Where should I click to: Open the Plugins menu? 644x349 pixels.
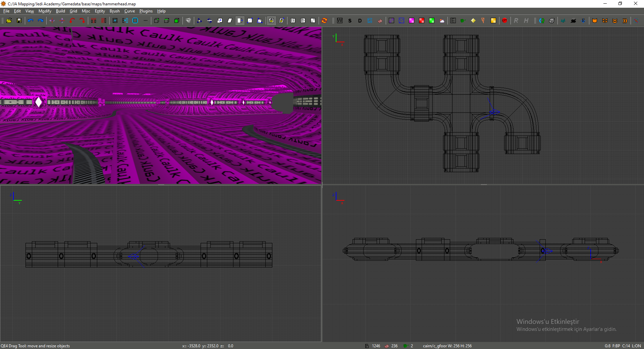146,11
